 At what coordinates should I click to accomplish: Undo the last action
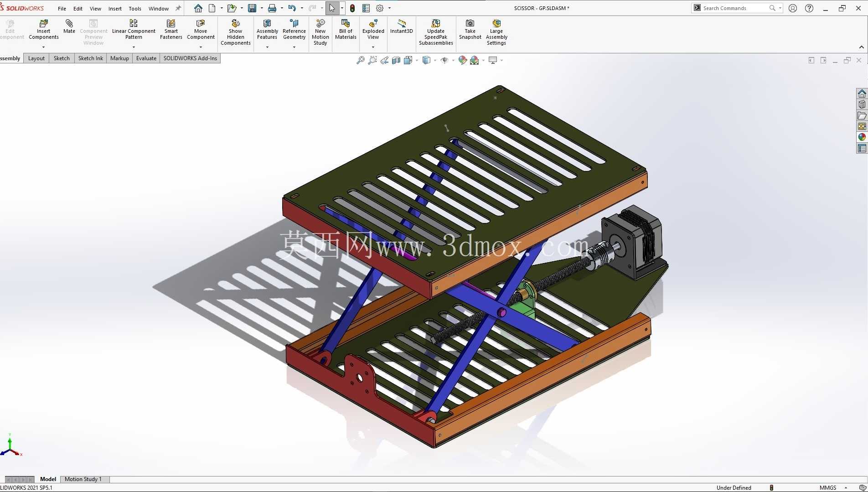coord(292,8)
